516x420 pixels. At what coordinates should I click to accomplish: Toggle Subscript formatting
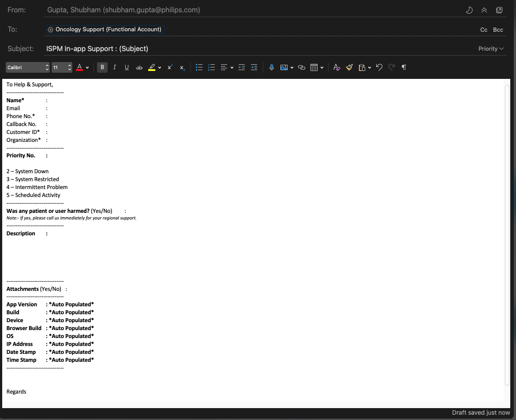[182, 67]
